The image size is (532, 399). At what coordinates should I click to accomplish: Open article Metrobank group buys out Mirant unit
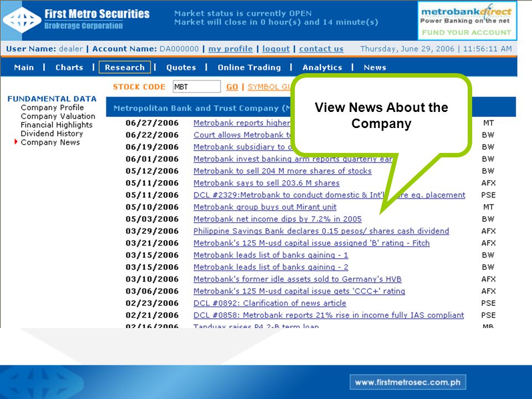pyautogui.click(x=265, y=207)
